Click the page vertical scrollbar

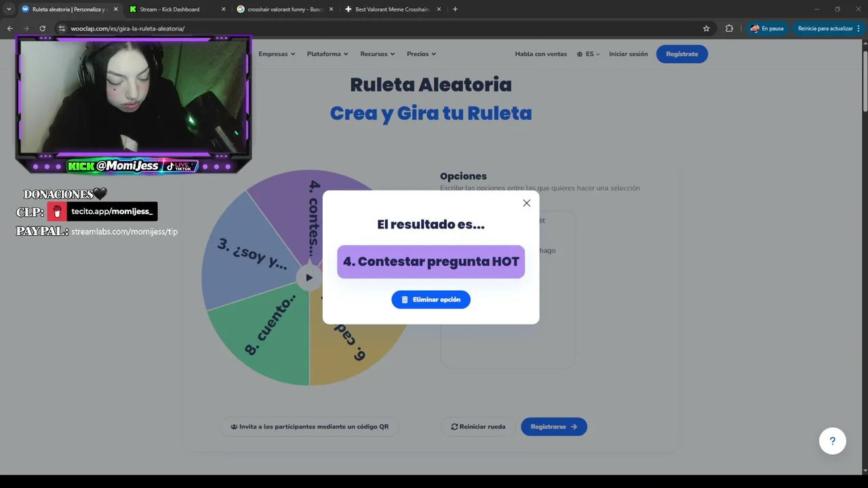(x=864, y=81)
